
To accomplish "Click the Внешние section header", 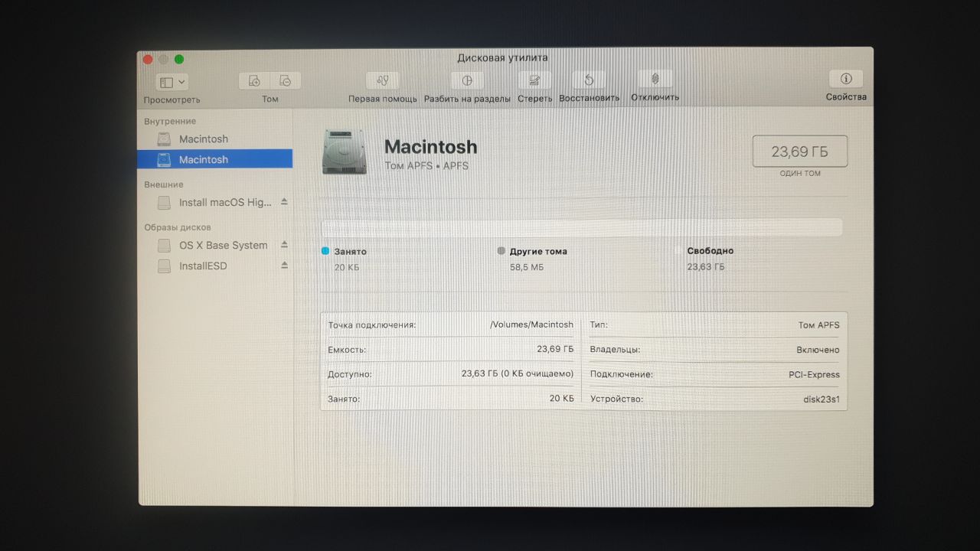I will pos(164,184).
